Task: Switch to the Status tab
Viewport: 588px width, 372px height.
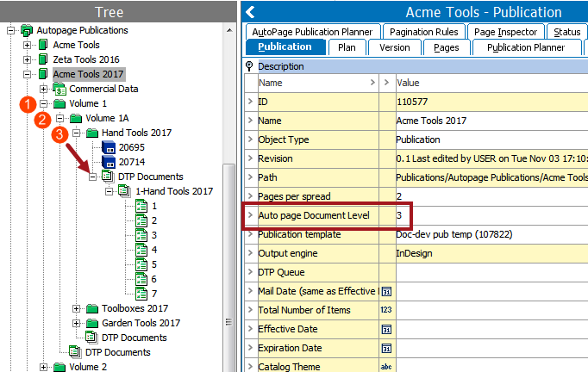Action: click(567, 32)
